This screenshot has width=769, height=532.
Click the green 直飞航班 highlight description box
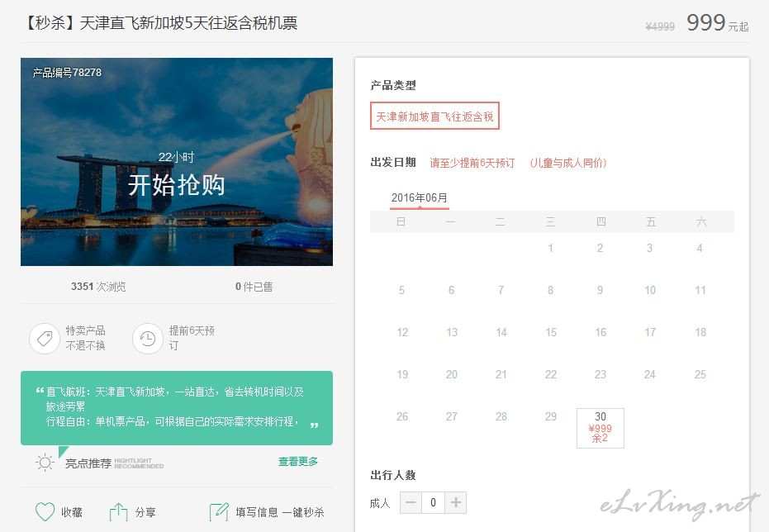click(x=177, y=408)
